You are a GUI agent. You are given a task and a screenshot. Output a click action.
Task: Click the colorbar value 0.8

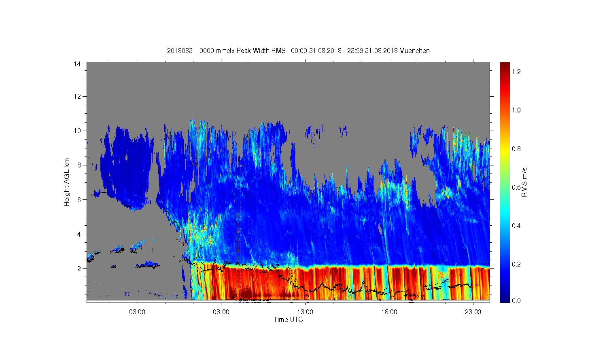[x=516, y=149]
